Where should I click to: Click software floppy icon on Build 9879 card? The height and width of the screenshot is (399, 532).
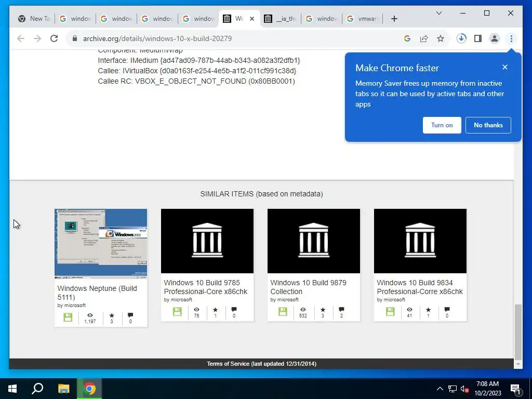tap(283, 312)
